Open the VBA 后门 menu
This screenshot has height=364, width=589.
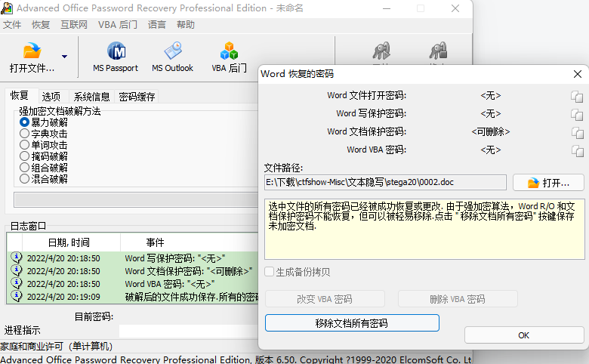(118, 25)
